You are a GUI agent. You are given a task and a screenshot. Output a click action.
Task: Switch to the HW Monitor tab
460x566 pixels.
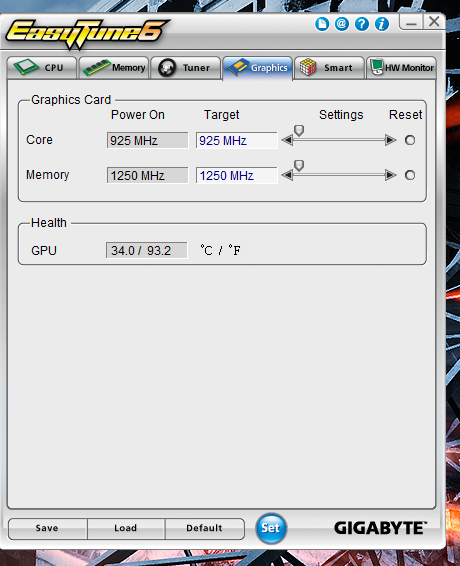tap(401, 68)
